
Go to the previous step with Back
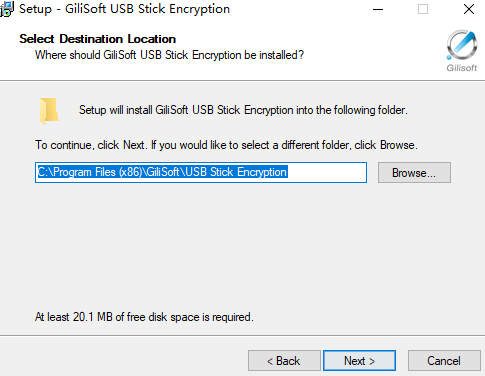coord(284,361)
